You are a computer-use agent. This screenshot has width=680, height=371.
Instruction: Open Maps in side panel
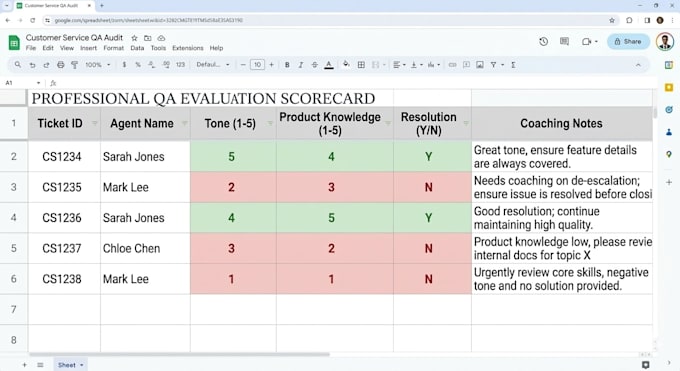coord(669,154)
